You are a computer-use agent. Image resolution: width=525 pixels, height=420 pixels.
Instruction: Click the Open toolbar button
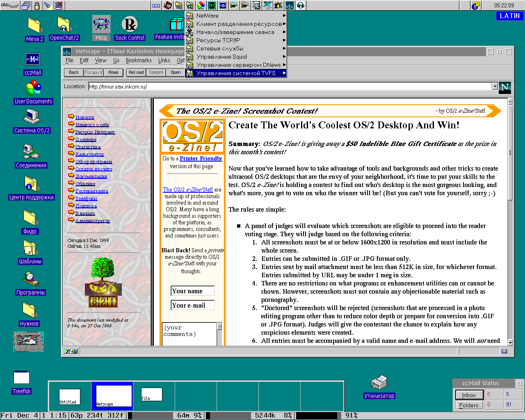point(176,73)
